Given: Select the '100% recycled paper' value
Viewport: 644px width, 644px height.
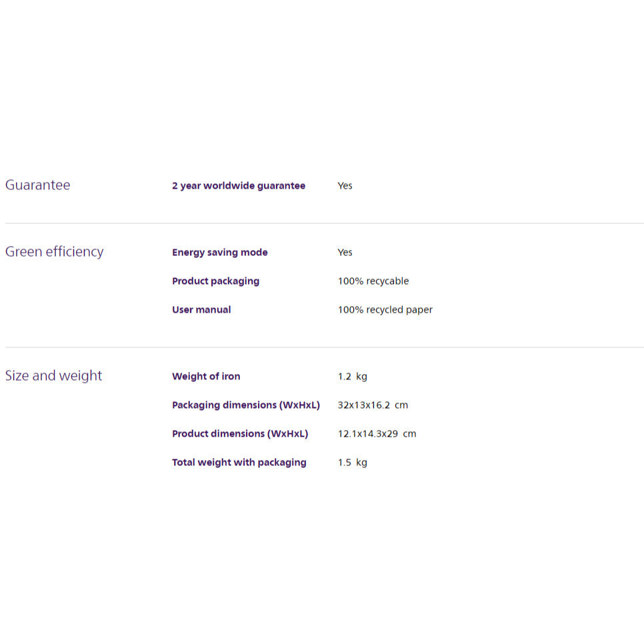Looking at the screenshot, I should (x=385, y=310).
